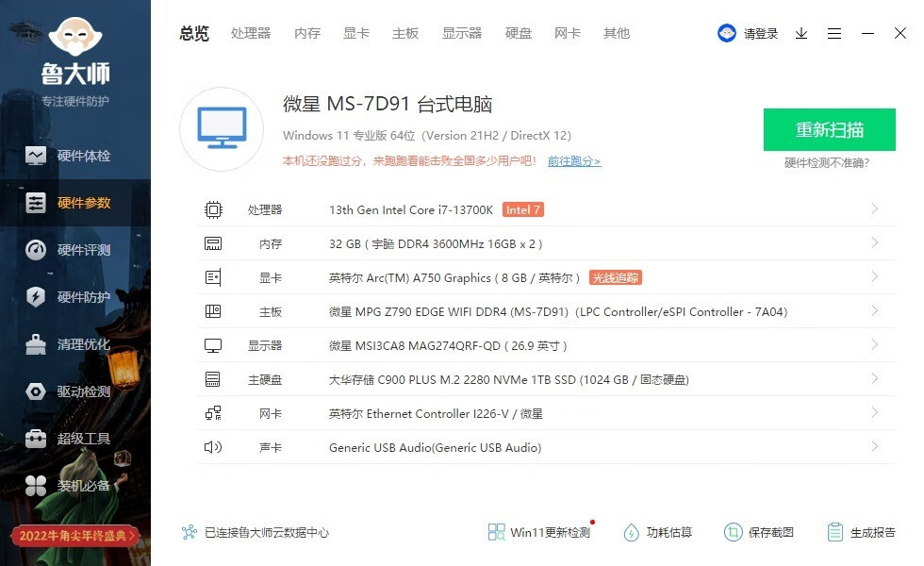924x566 pixels.
Task: Switch to the 处理器 top tab
Action: [251, 34]
